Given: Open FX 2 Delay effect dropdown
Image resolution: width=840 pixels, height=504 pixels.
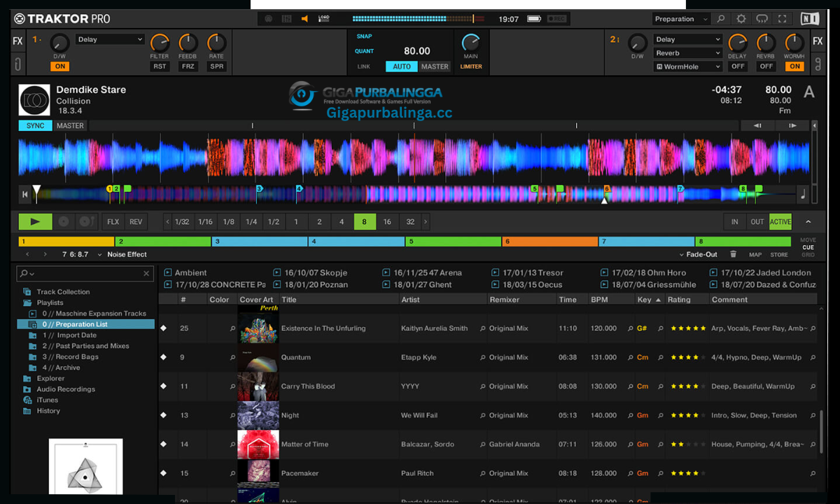Looking at the screenshot, I should [x=687, y=39].
